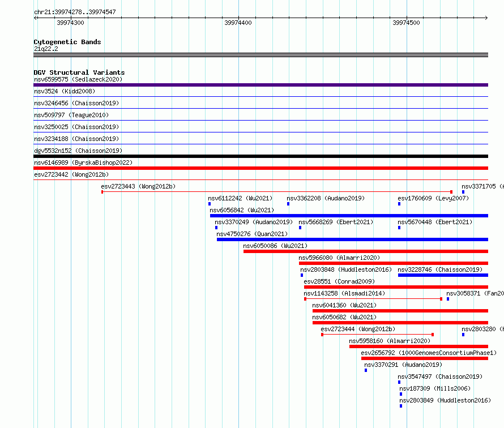Image resolution: width=504 pixels, height=428 pixels.
Task: Select the blue nsv4750276 variant bar
Action: pyautogui.click(x=353, y=239)
